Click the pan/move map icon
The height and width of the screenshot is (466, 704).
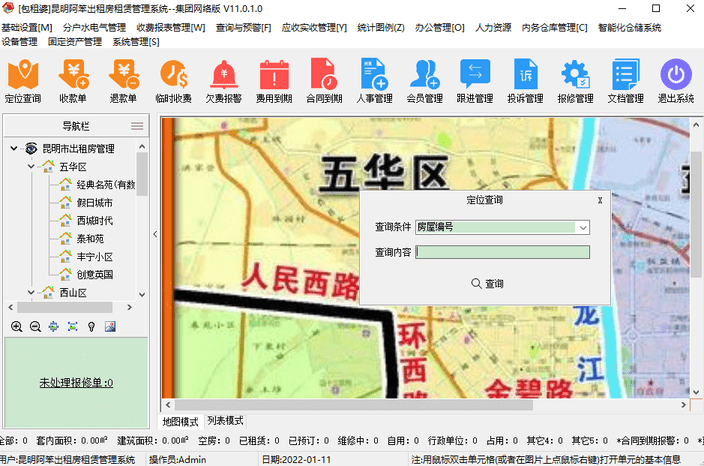coord(53,326)
